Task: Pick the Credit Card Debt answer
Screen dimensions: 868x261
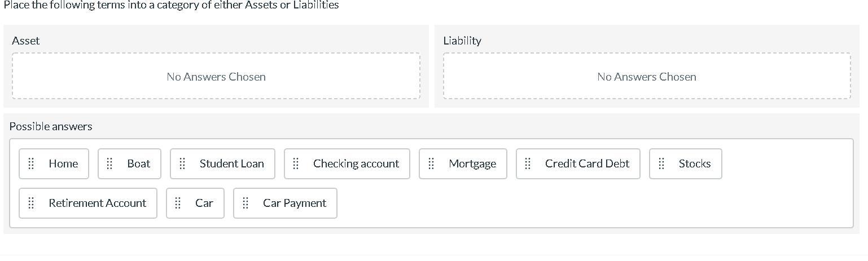Action: [x=587, y=163]
